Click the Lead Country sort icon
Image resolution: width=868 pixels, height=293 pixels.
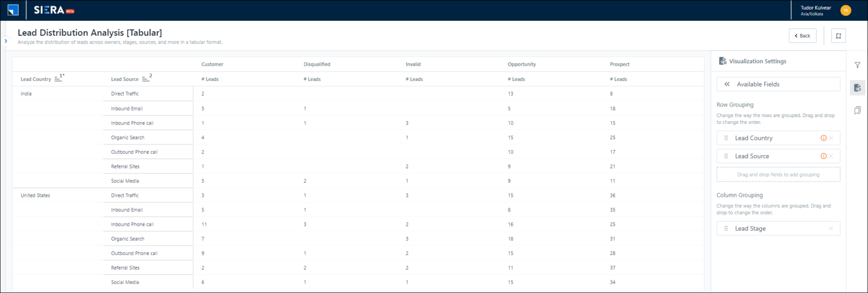click(x=58, y=79)
